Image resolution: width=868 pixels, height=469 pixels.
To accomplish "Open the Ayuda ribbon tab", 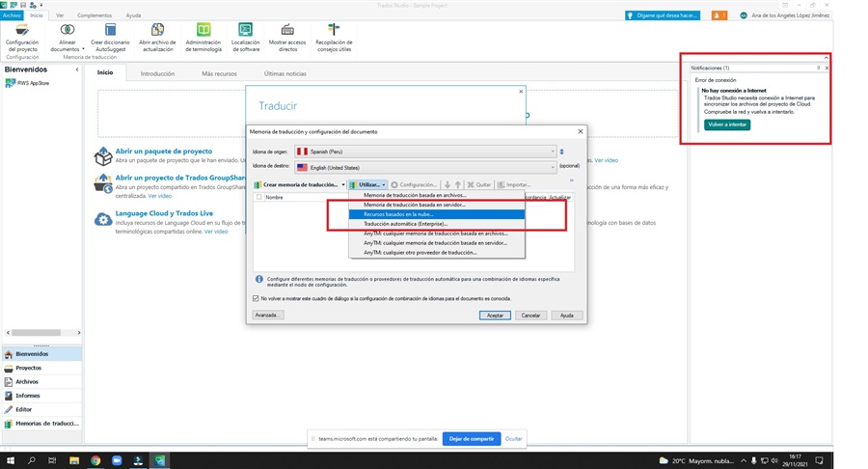I will point(133,15).
